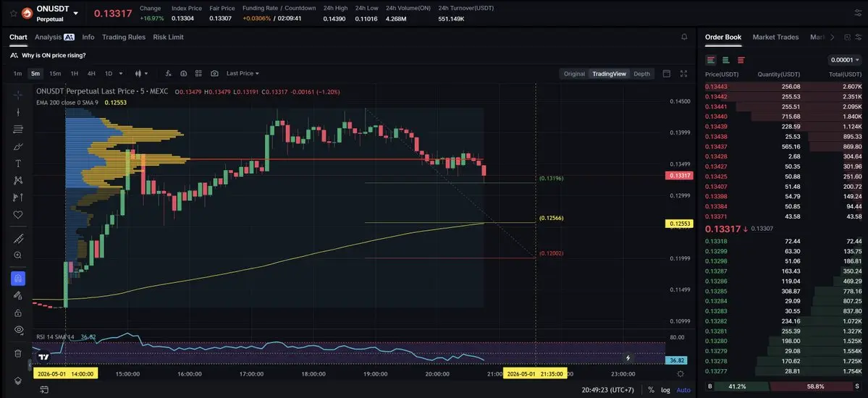Open the indicators fx button
The height and width of the screenshot is (398, 868).
(168, 74)
